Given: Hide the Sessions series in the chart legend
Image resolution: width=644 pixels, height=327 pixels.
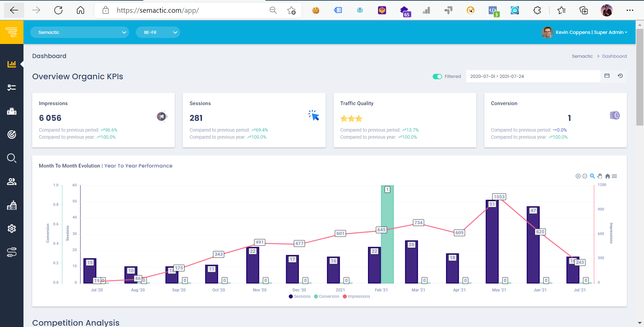Looking at the screenshot, I should pos(300,296).
